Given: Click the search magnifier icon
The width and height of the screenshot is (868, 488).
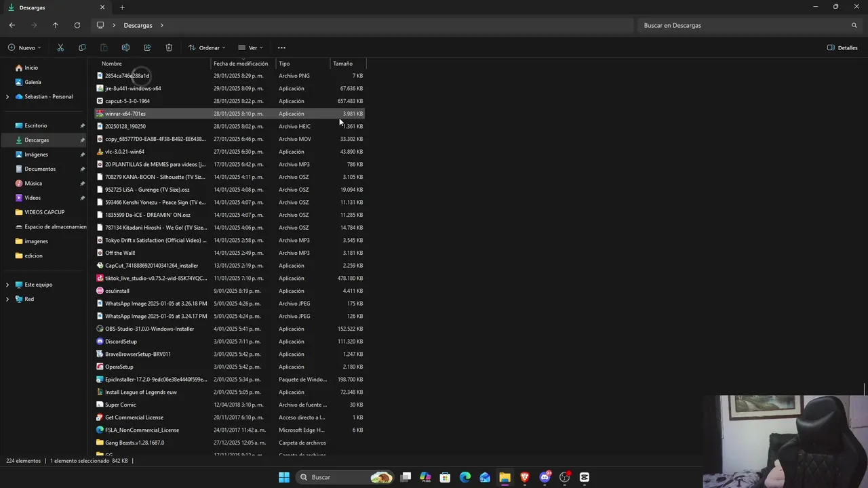Looking at the screenshot, I should point(854,25).
